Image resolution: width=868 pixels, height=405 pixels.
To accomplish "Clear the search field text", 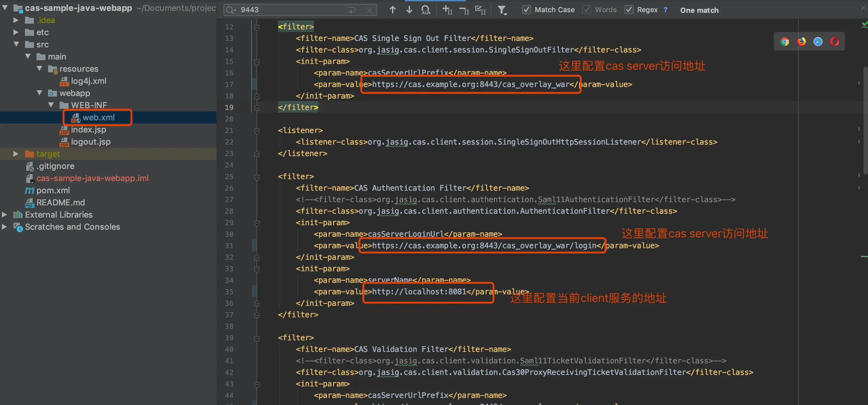I will tap(370, 10).
